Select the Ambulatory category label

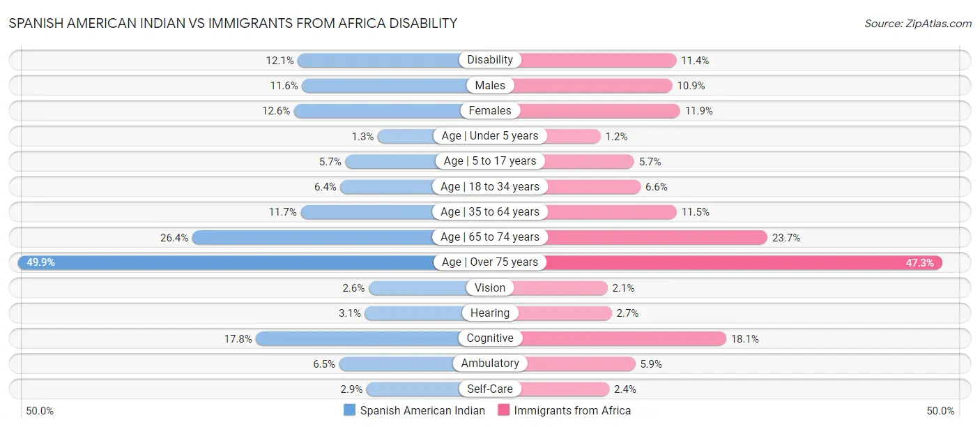coord(490,364)
